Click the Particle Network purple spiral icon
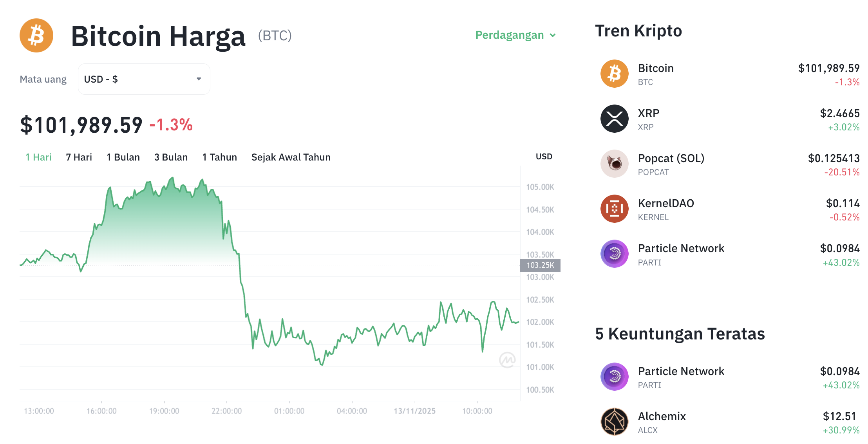The width and height of the screenshot is (868, 444). pos(615,254)
